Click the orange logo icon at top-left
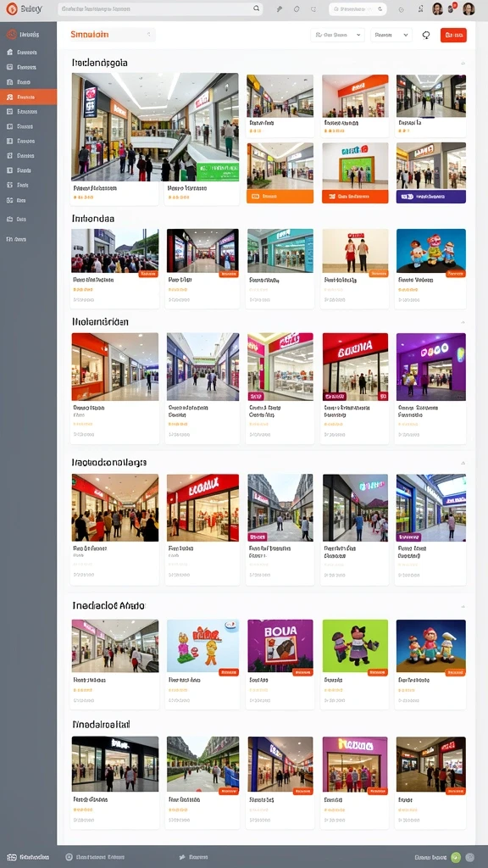This screenshot has height=868, width=488. (x=12, y=8)
